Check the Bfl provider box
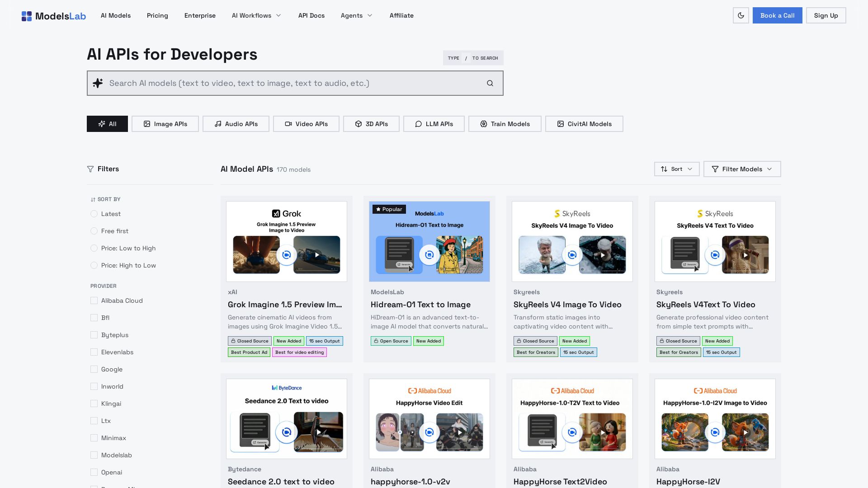868x488 pixels. tap(94, 318)
